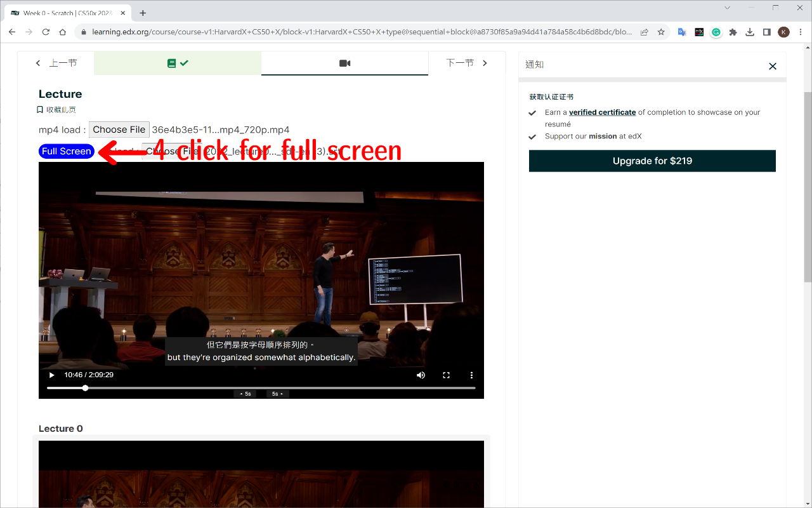Open the verified certificate link
This screenshot has width=812, height=508.
click(602, 112)
